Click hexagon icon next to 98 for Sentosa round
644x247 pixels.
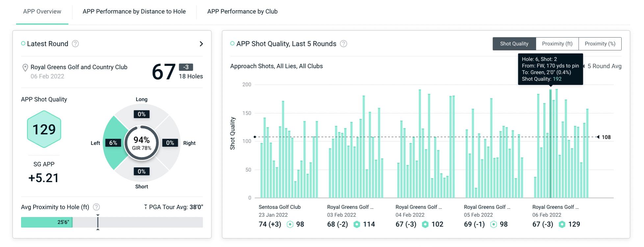(290, 225)
